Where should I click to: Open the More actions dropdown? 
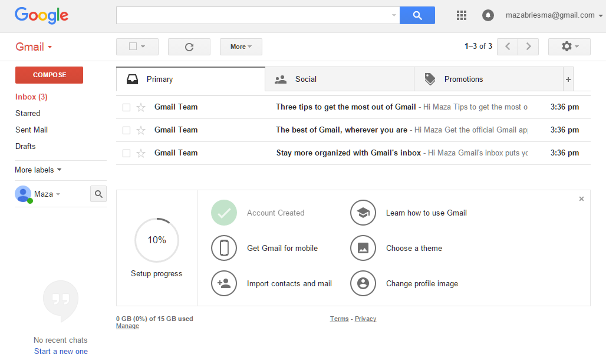point(241,47)
